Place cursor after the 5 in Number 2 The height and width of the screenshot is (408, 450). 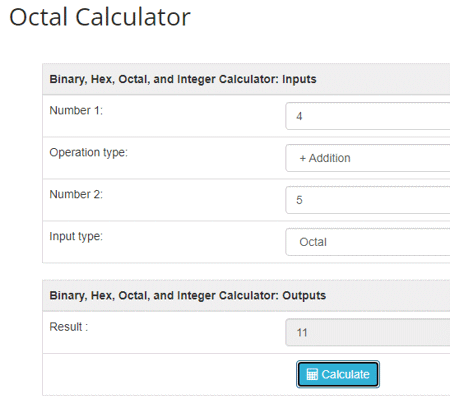(303, 200)
